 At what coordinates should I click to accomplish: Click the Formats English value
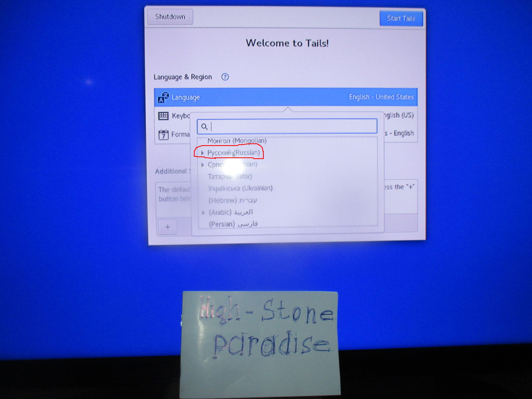(x=399, y=133)
